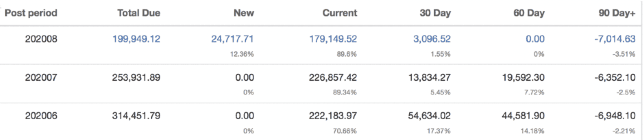Sort by the 60 Day column header
644x140 pixels.
(x=529, y=13)
